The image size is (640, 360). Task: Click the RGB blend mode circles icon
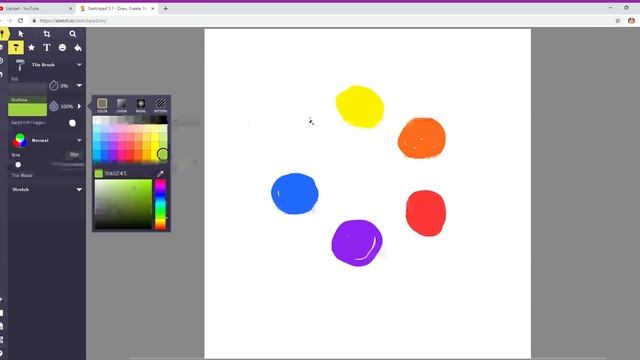pyautogui.click(x=20, y=140)
